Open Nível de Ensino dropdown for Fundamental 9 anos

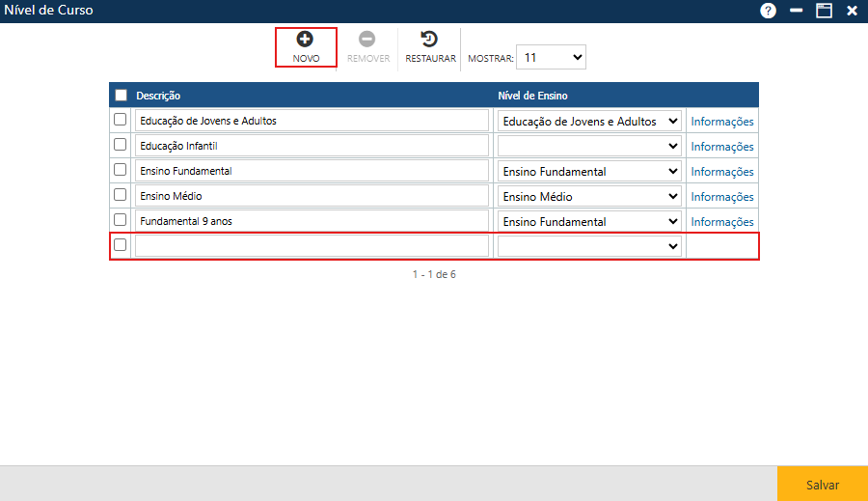click(589, 221)
